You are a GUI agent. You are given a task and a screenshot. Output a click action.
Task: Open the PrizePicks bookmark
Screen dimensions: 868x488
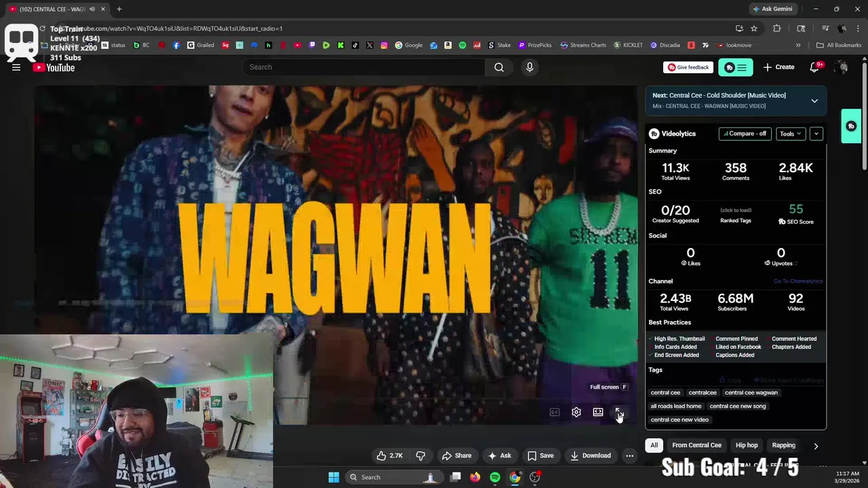tap(535, 45)
